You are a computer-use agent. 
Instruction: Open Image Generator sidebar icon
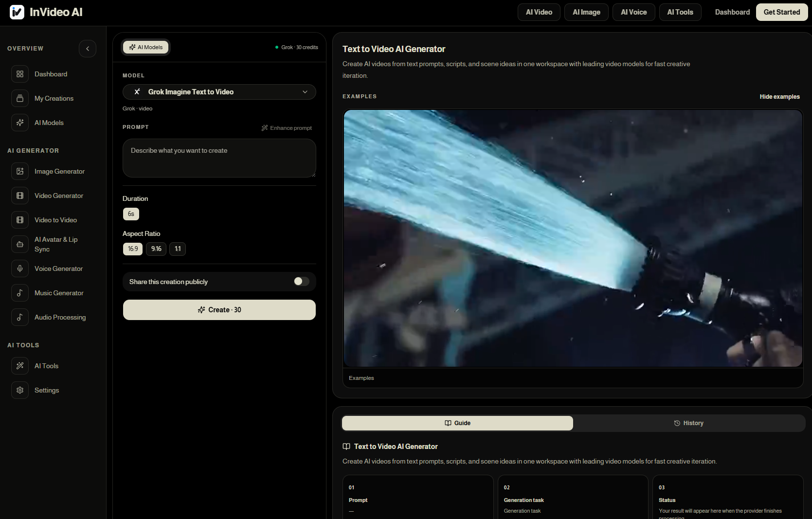click(x=20, y=171)
